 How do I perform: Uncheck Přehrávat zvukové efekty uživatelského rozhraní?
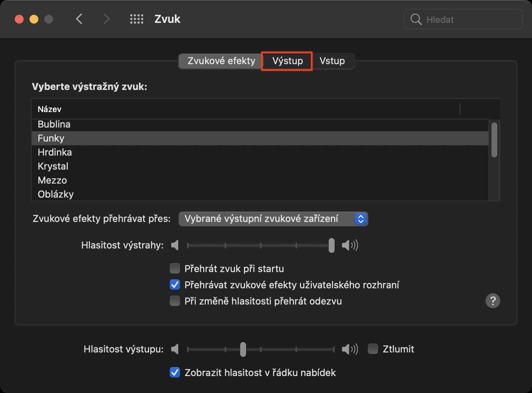175,285
